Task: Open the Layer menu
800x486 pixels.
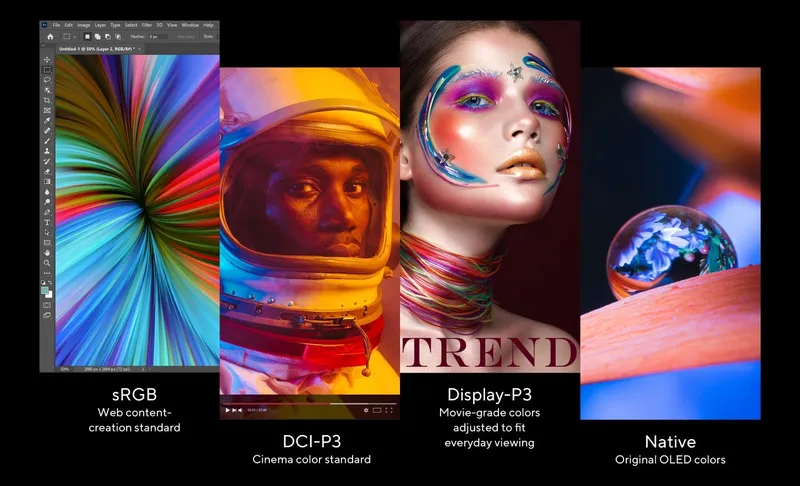Action: (100, 25)
